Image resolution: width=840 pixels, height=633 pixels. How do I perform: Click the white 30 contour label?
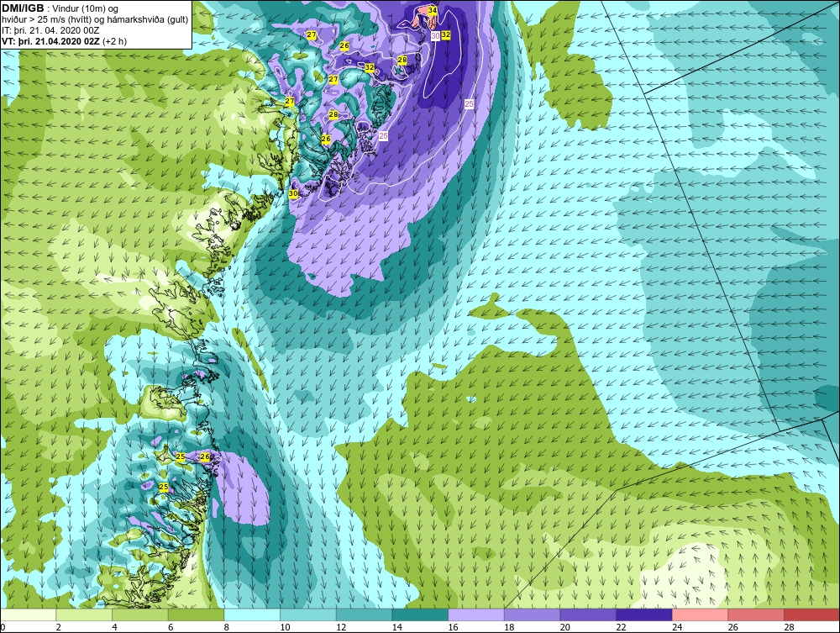435,35
